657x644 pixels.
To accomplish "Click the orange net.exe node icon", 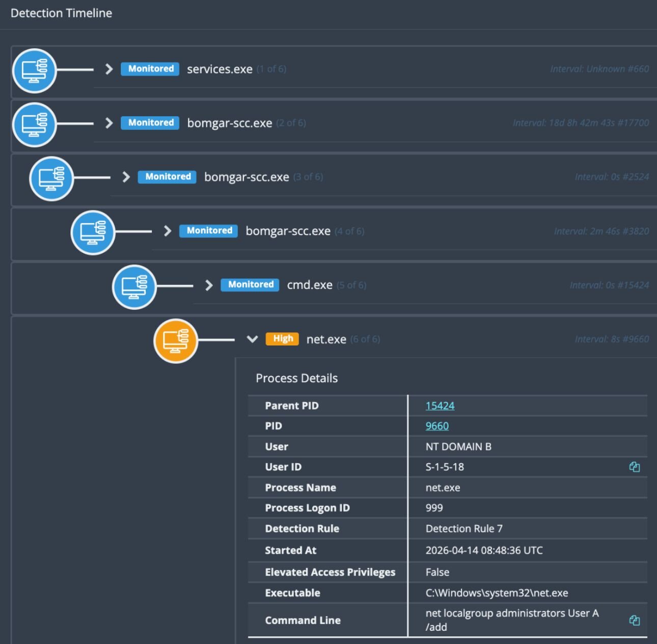I will click(176, 340).
